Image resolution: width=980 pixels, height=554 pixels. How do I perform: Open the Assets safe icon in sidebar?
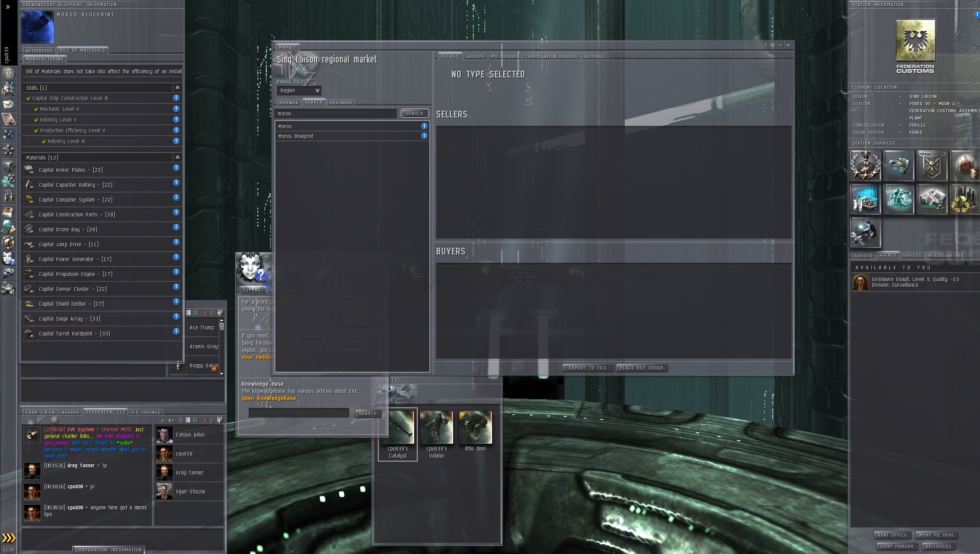click(x=8, y=166)
